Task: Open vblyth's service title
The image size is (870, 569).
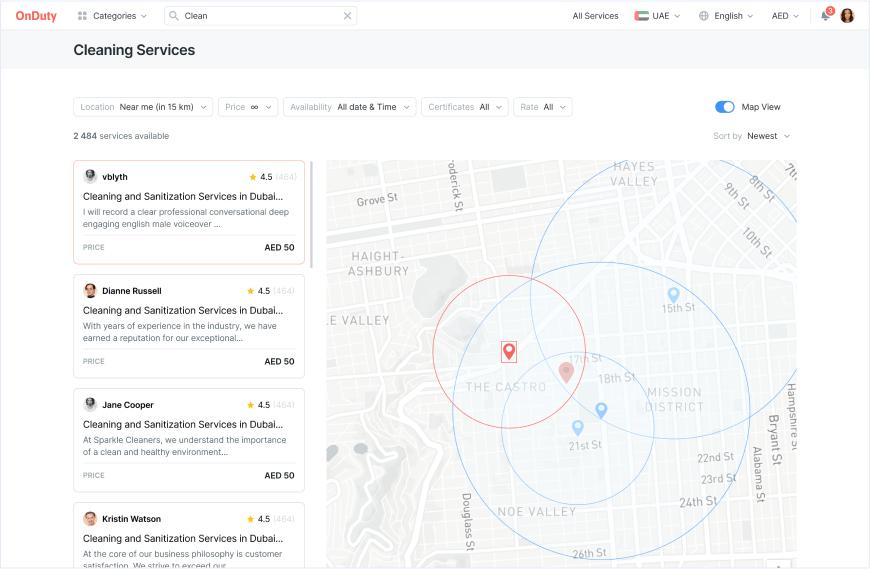Action: click(183, 196)
